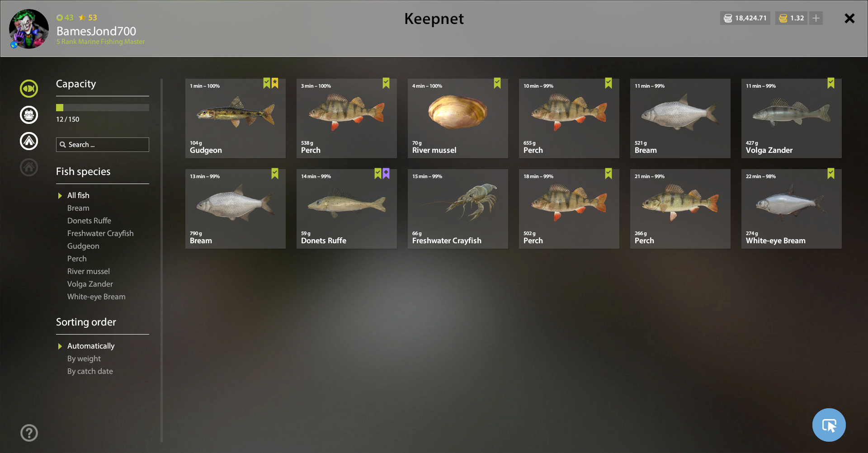Open the fish keepnet sidebar icon

(x=29, y=89)
